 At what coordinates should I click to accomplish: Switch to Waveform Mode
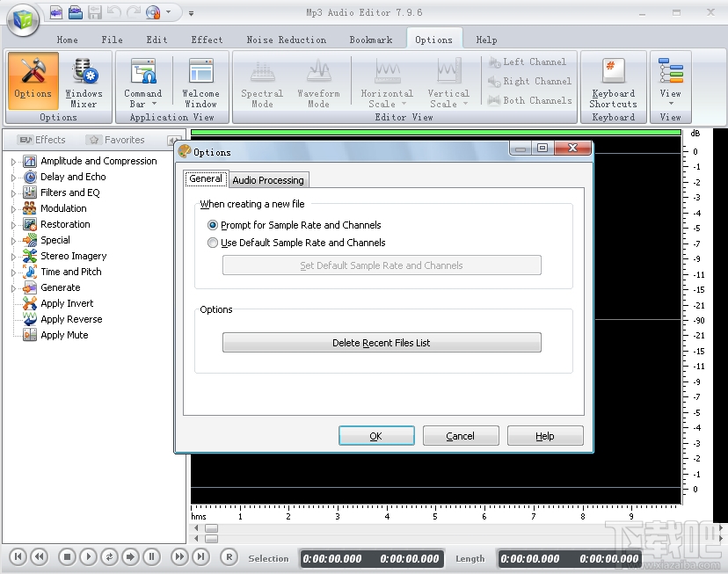[x=318, y=81]
